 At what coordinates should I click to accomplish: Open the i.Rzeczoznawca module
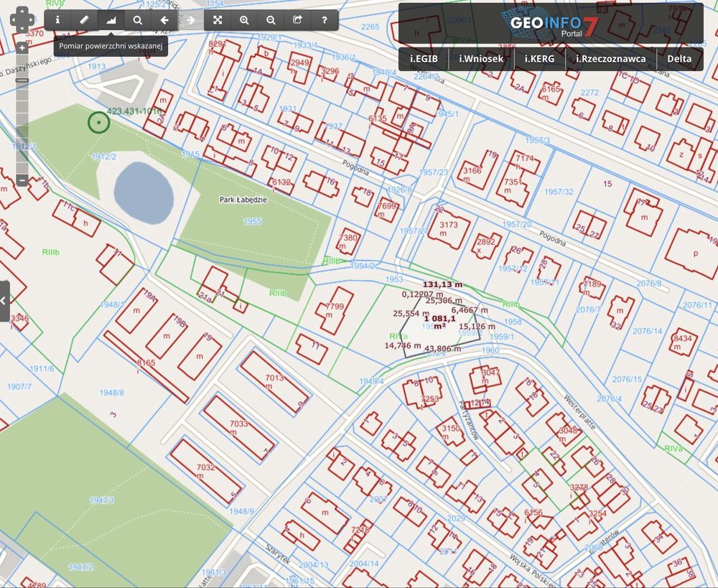coord(610,59)
